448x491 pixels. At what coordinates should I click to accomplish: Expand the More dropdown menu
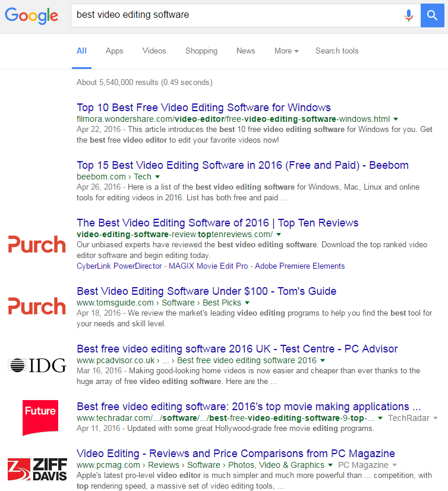(286, 51)
